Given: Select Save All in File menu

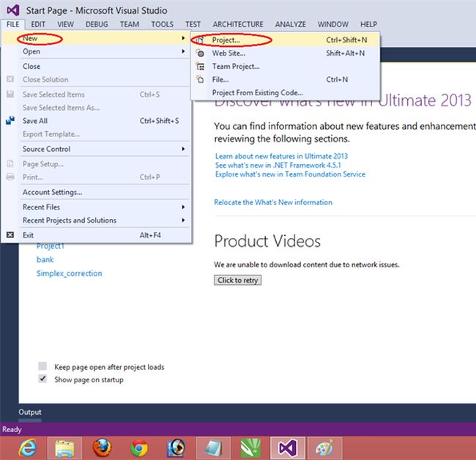Looking at the screenshot, I should [96, 121].
